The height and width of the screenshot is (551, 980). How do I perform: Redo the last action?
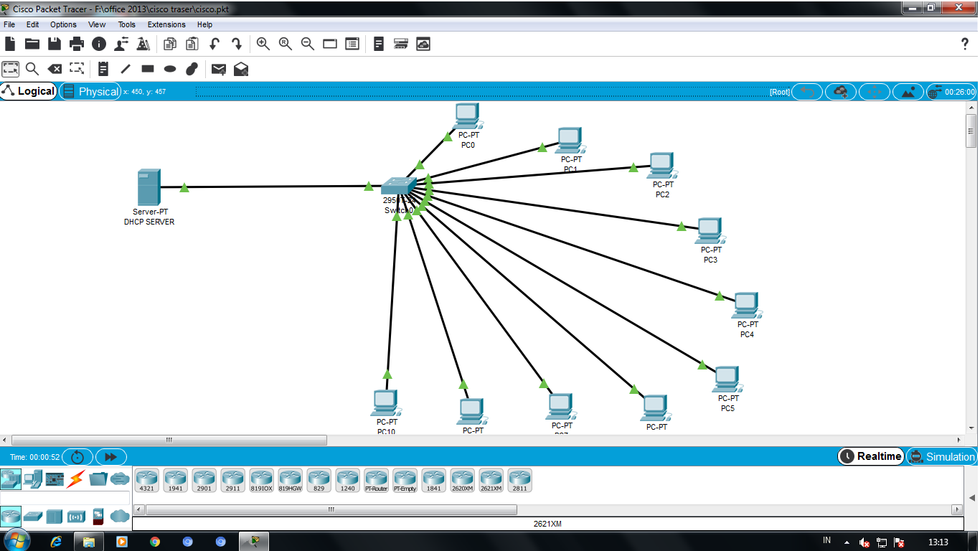(x=237, y=44)
